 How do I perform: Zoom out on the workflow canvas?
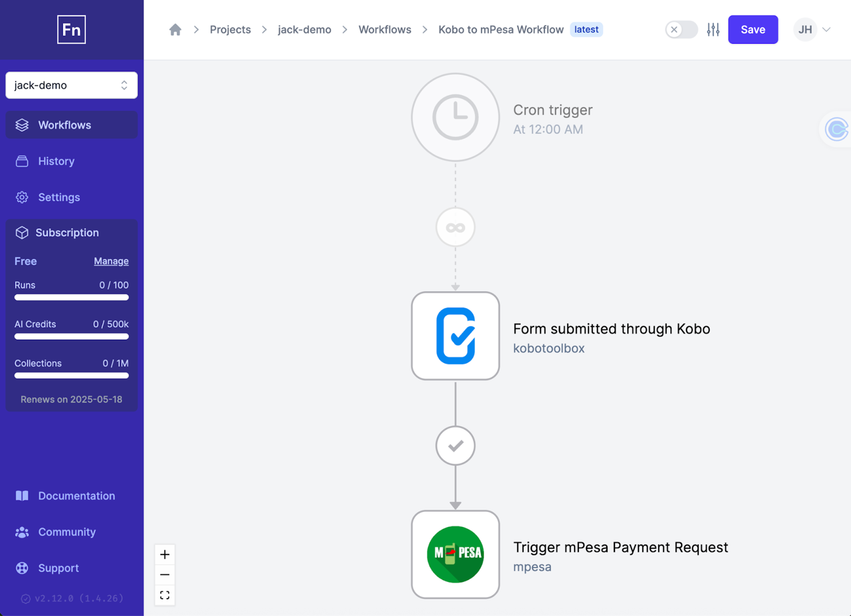[x=165, y=575]
